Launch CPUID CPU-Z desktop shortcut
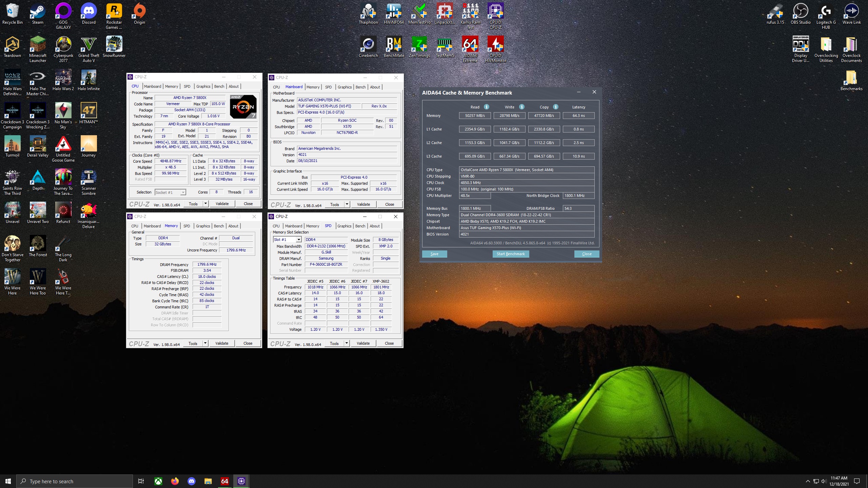The width and height of the screenshot is (868, 488). pyautogui.click(x=495, y=16)
